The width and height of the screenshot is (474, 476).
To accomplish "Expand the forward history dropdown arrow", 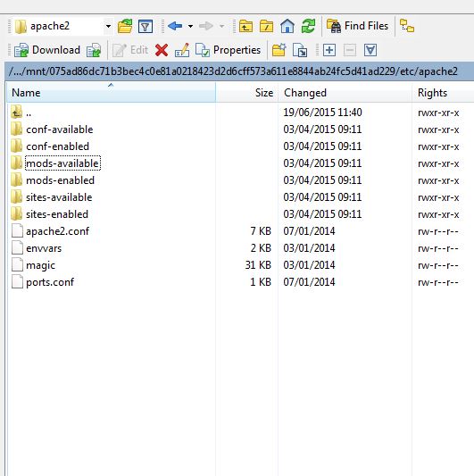I will point(222,26).
